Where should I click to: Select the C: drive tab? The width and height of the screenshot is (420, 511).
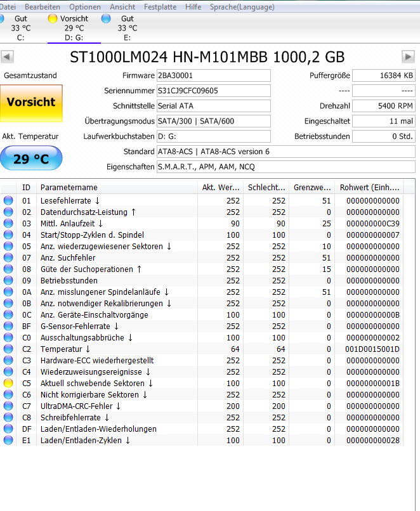pyautogui.click(x=20, y=28)
